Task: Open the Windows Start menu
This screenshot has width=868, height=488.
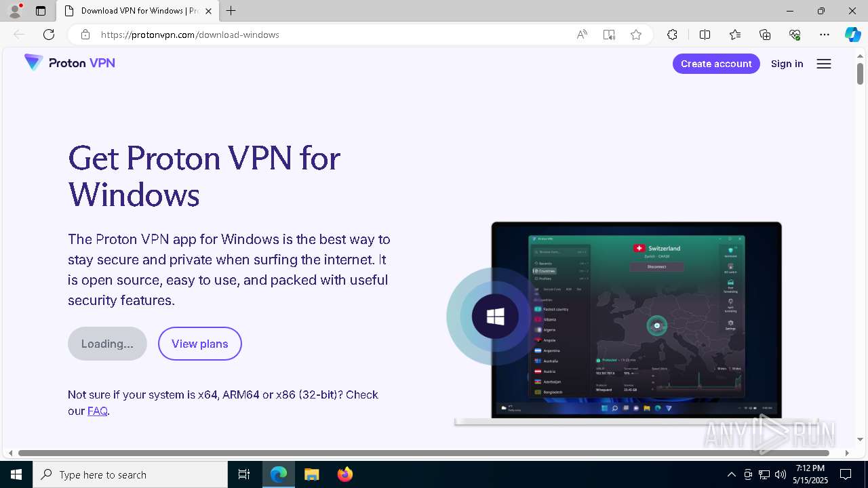Action: (x=16, y=474)
